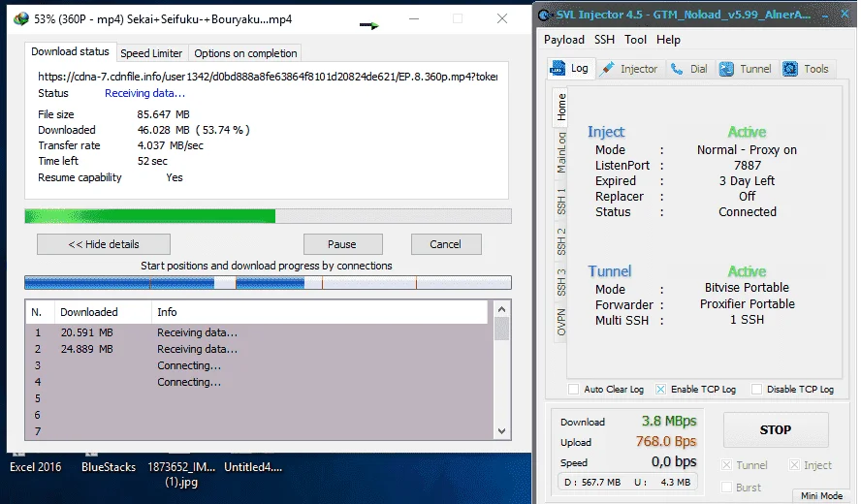The image size is (861, 504).
Task: Switch to Mini Mode
Action: click(821, 496)
